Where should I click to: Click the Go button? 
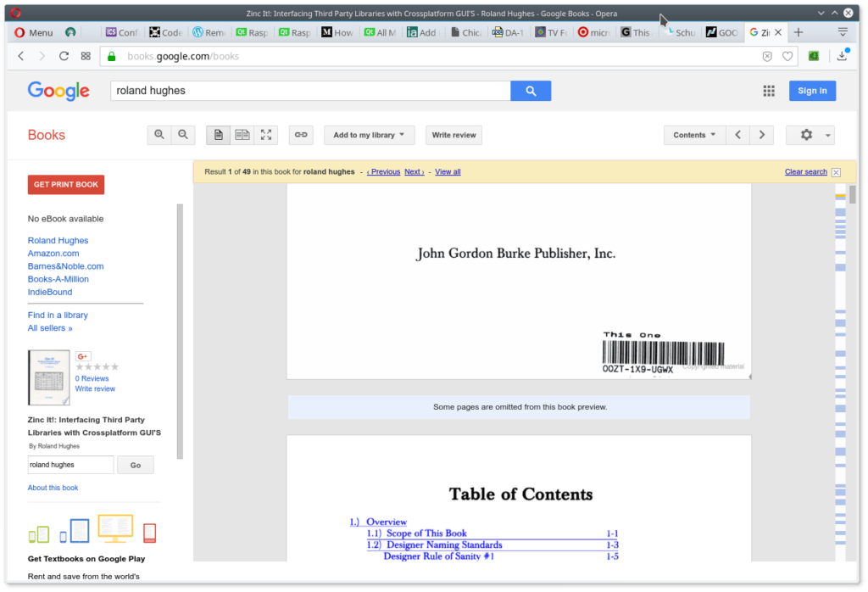tap(136, 465)
